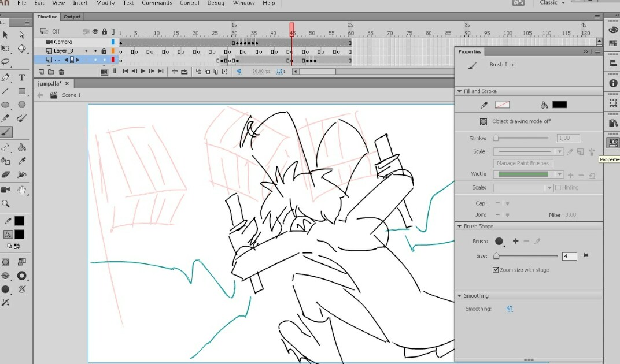Screen dimensions: 620x364
Task: Select the Eraser tool
Action: 6,174
